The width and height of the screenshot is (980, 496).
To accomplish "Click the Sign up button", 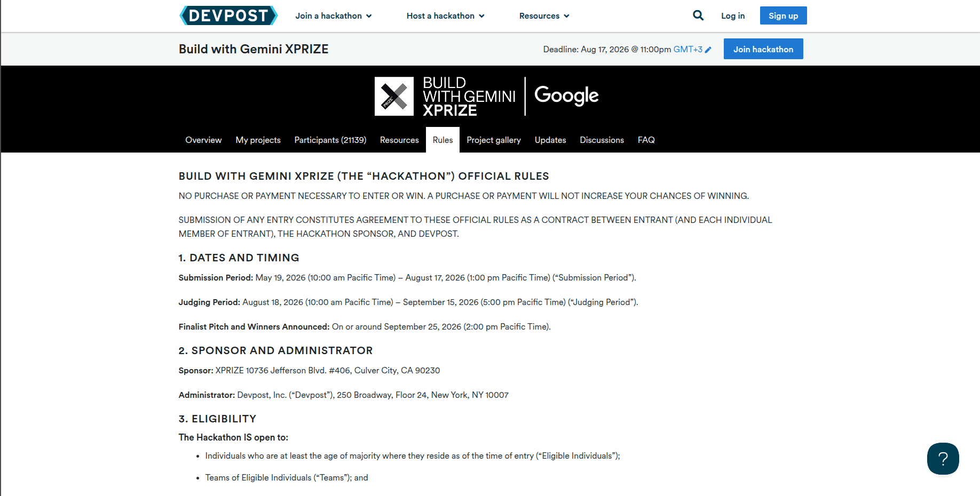I will click(784, 15).
